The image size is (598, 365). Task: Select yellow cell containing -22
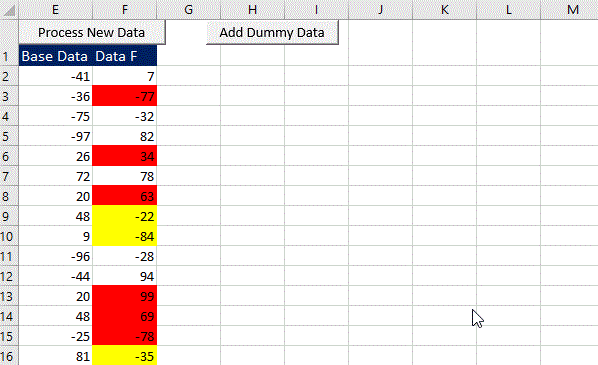[x=125, y=216]
